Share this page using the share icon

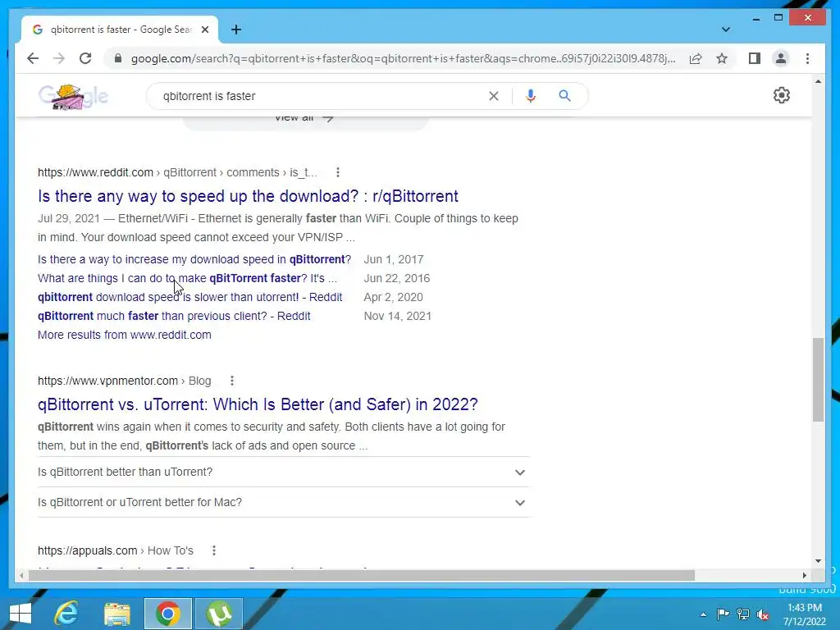[x=696, y=58]
